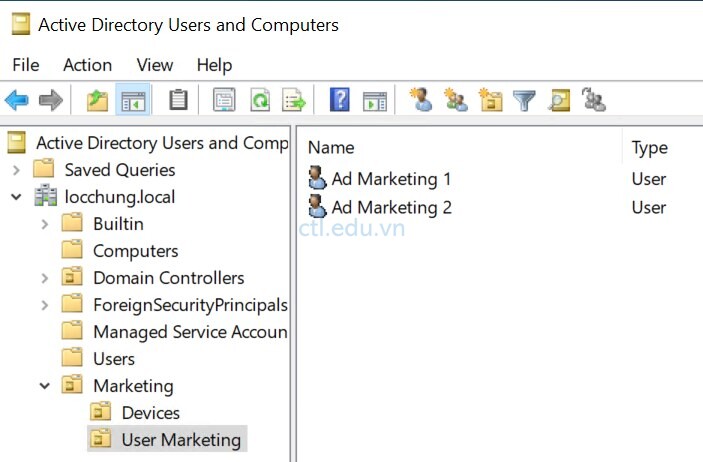The height and width of the screenshot is (462, 703).
Task: Click the Back arrow toolbar icon
Action: pos(17,100)
